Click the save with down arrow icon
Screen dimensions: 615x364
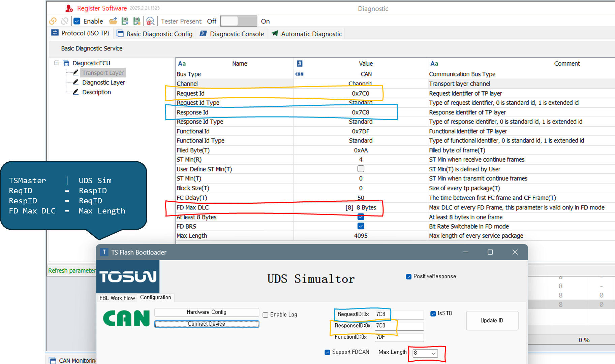pyautogui.click(x=125, y=21)
